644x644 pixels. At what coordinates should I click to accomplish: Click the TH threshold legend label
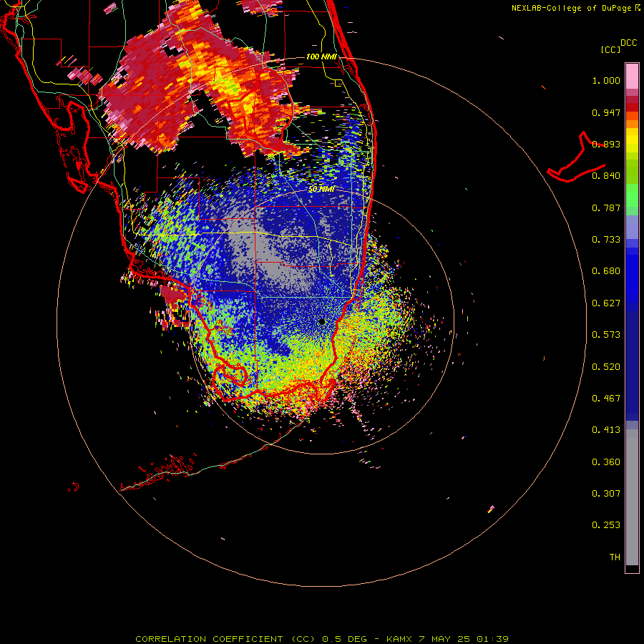point(615,557)
